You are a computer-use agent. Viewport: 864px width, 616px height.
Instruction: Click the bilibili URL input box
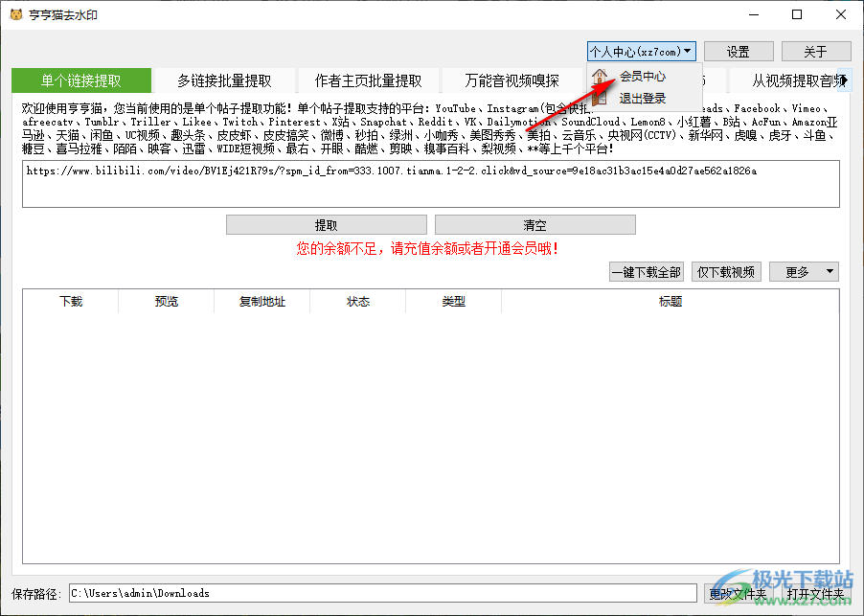(430, 184)
